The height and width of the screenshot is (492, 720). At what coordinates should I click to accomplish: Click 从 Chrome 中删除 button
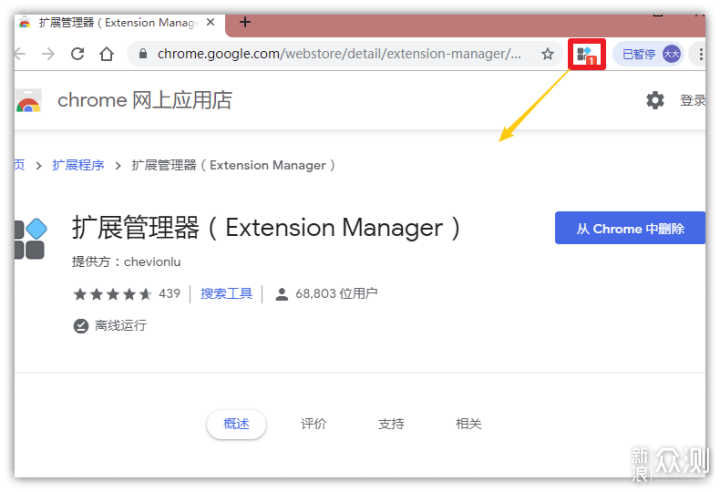[630, 228]
